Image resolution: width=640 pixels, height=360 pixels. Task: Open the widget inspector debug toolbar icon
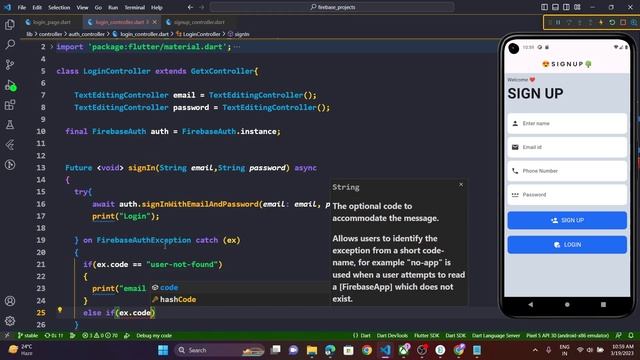tap(633, 22)
